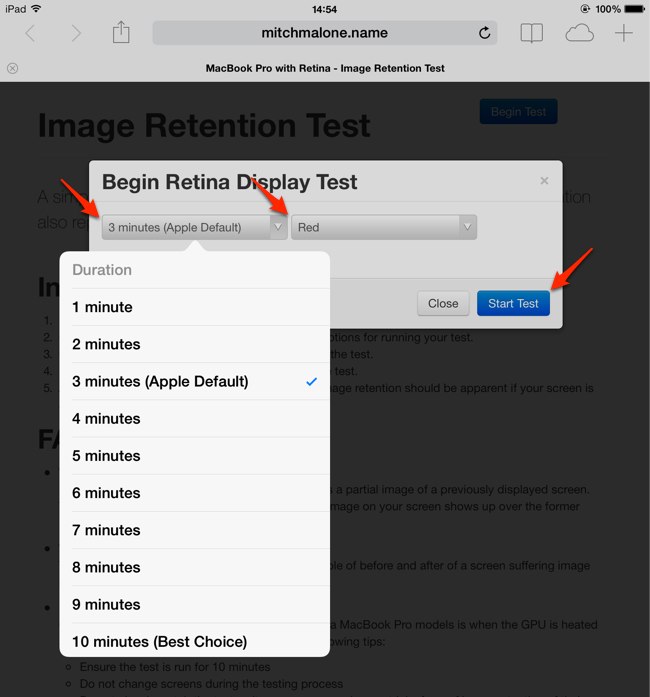Choose 6 minutes duration
Image resolution: width=650 pixels, height=697 pixels.
click(x=195, y=493)
